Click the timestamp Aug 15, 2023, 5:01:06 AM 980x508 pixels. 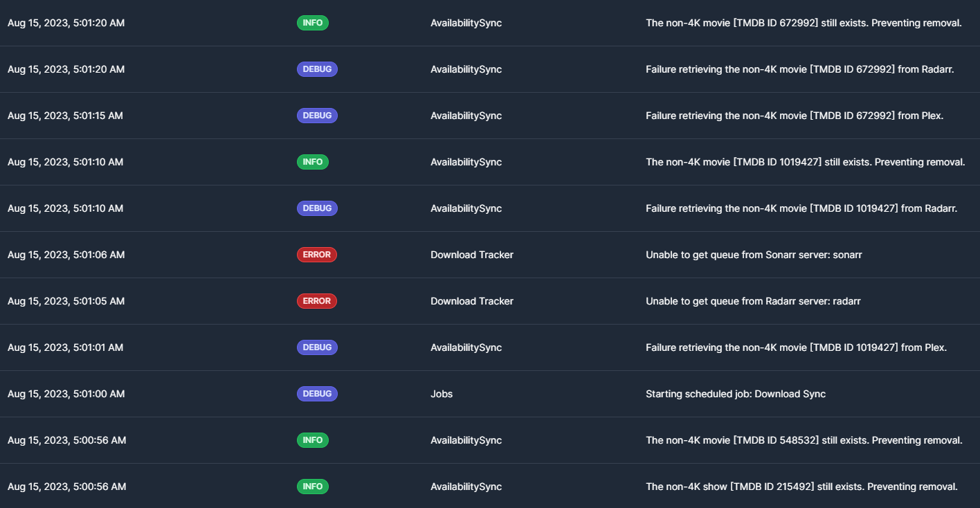pyautogui.click(x=66, y=254)
